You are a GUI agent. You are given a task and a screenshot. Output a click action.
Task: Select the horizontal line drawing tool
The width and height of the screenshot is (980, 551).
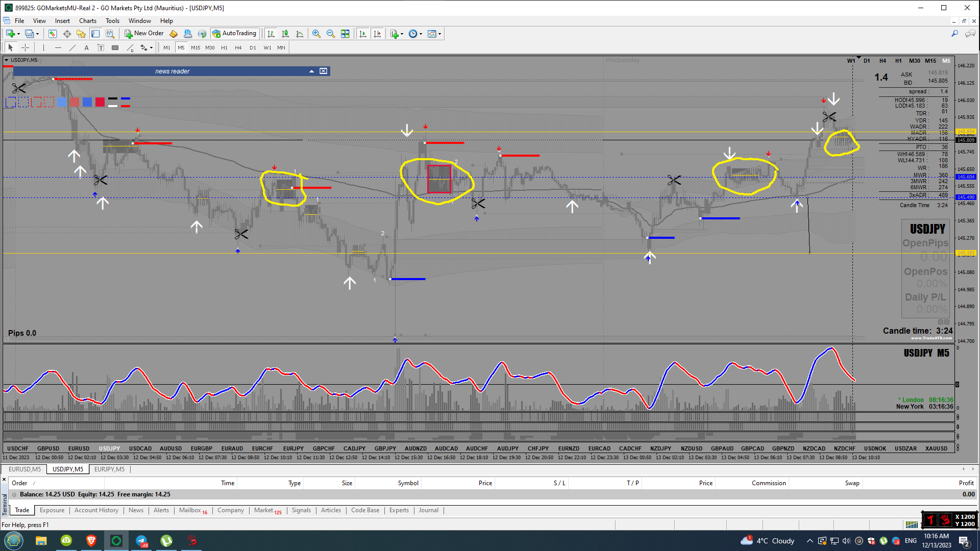coord(58,48)
